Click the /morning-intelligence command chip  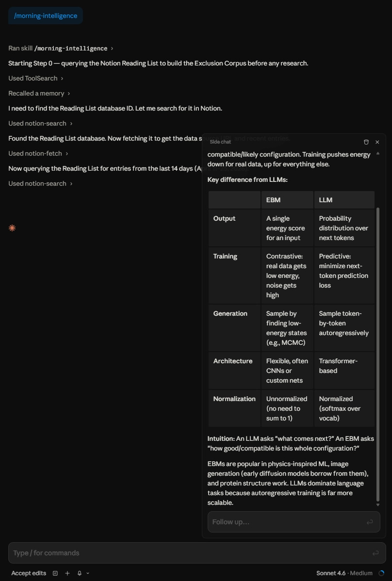[46, 16]
